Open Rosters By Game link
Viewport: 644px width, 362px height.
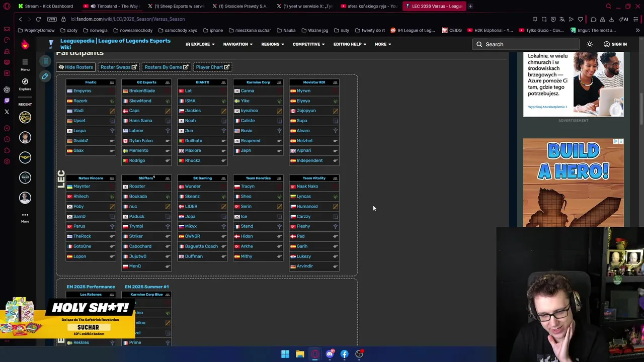pos(166,67)
